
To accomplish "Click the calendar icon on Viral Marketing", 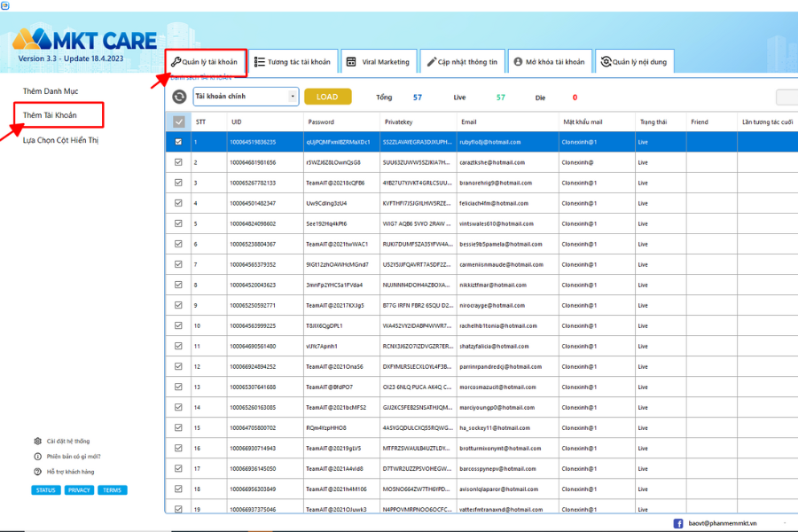I will point(351,62).
